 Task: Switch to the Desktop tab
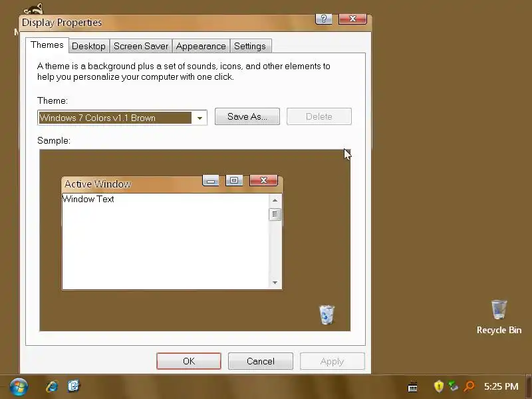point(88,46)
